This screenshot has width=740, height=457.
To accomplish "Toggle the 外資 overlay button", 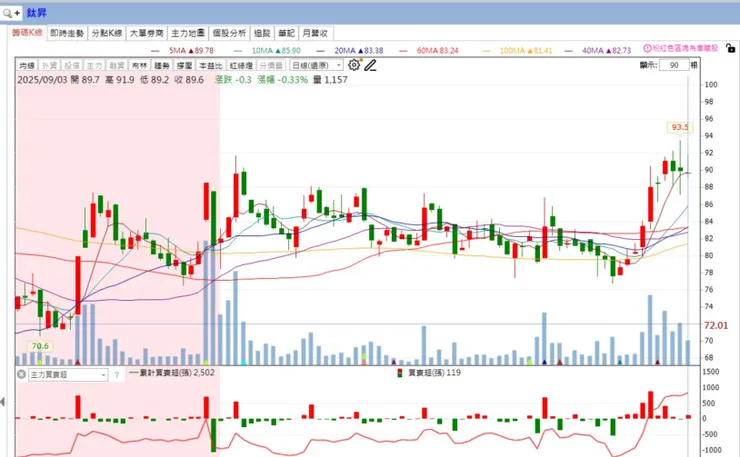I will point(50,65).
